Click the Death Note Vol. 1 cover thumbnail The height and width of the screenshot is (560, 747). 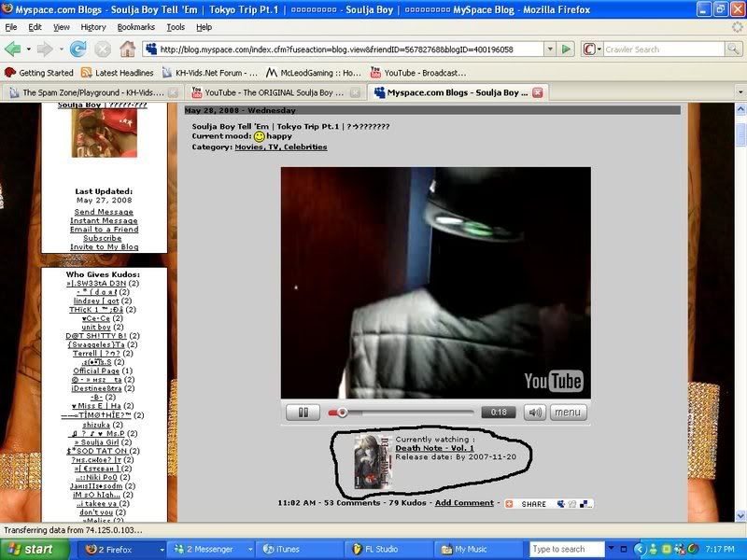[373, 461]
